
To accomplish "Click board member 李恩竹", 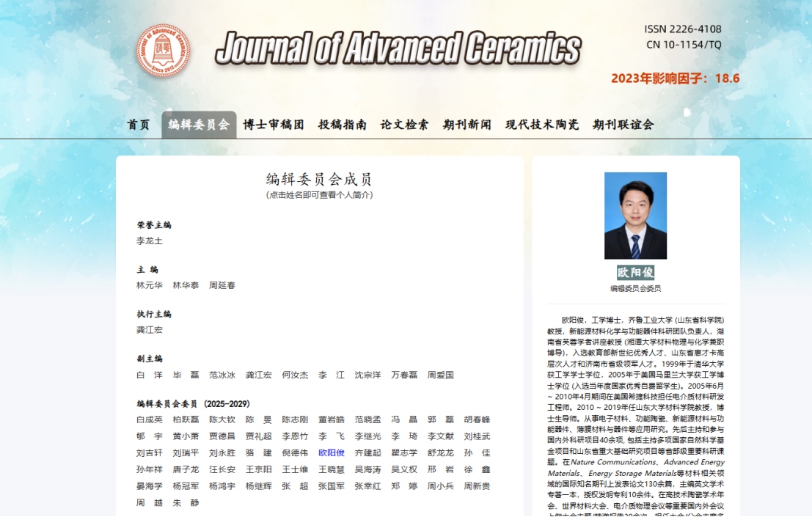I will (295, 436).
